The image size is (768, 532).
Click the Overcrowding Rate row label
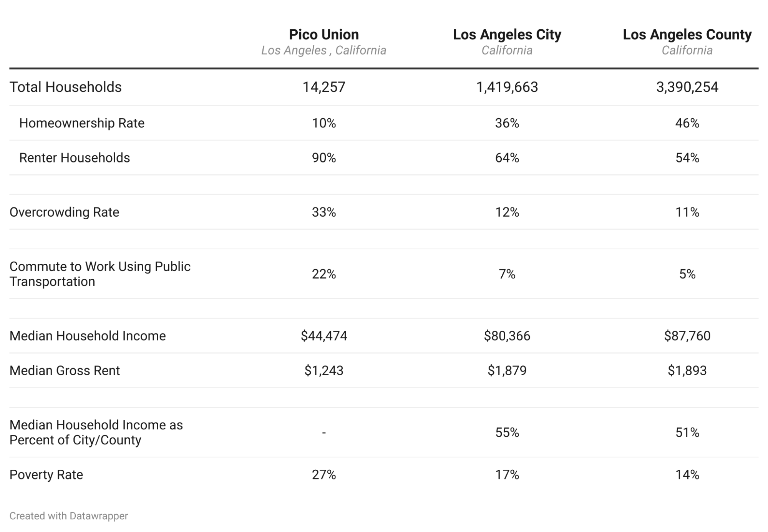[x=64, y=212]
